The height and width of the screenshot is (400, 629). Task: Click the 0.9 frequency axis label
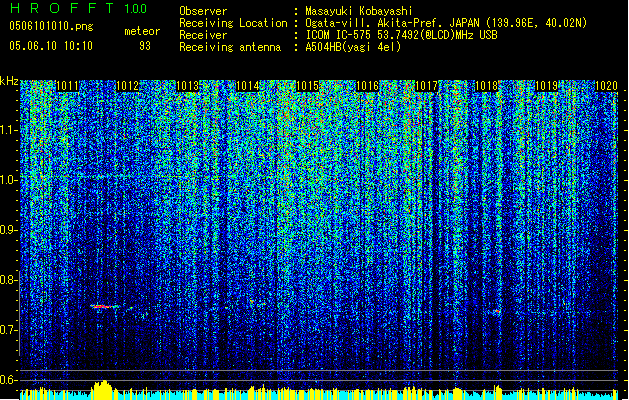[x=8, y=230]
